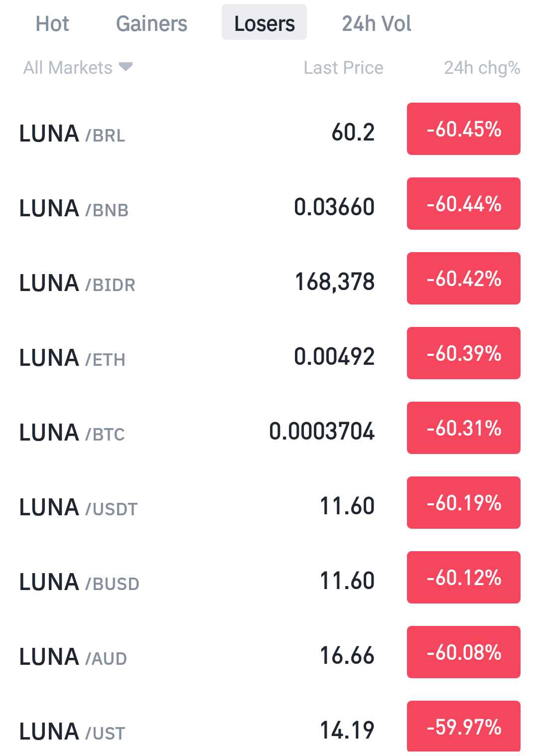Tap the -60.45% change badge
Screen dimensions: 534x756
click(x=464, y=129)
